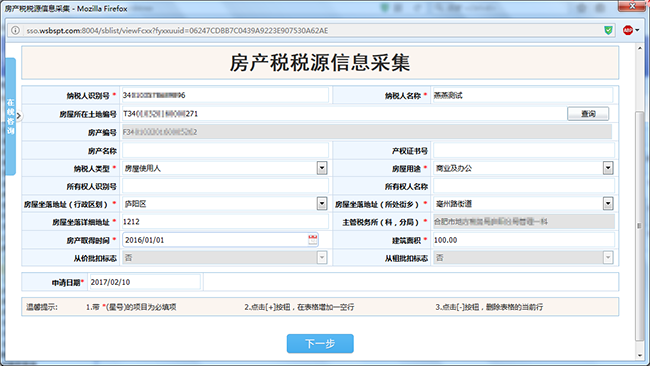Viewport: 650px width, 366px height.
Task: Click the 产权证书号 input field
Action: 524,150
